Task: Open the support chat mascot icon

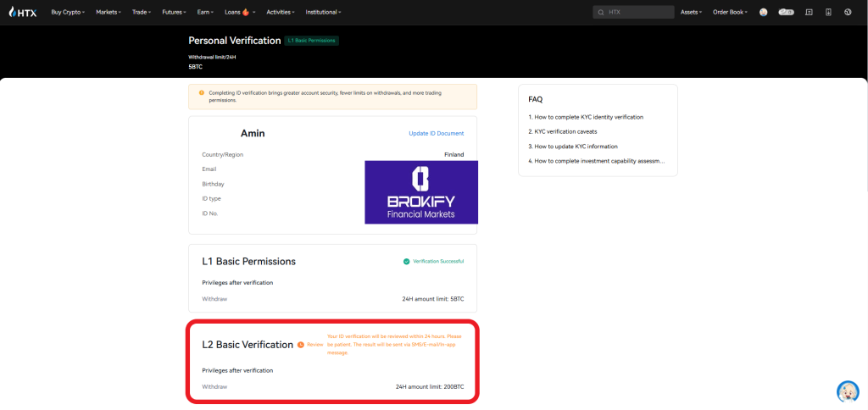Action: (848, 391)
